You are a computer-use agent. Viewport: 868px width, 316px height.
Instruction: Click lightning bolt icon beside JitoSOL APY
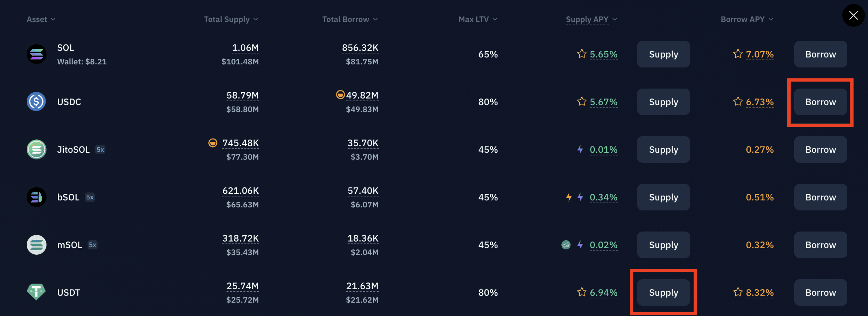[580, 150]
